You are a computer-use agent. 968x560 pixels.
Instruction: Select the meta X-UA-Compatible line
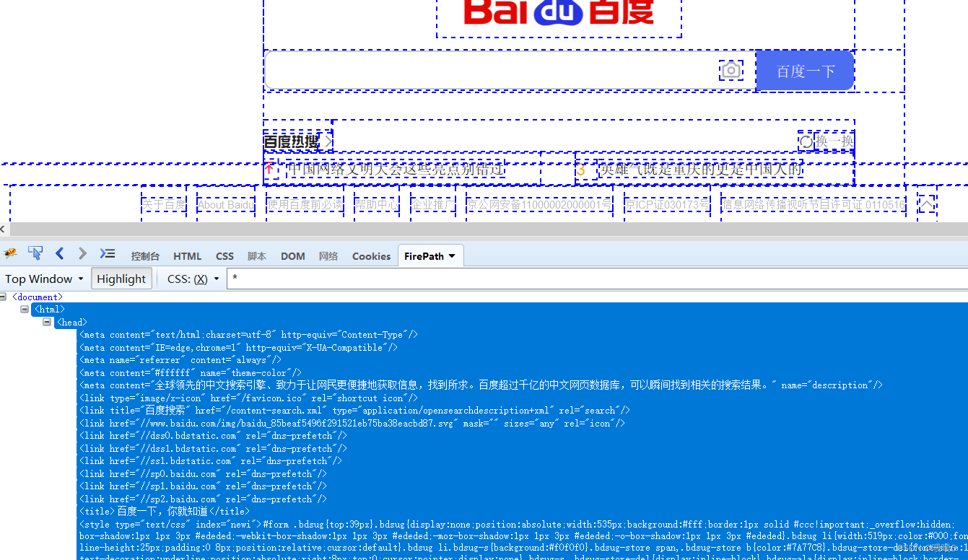pyautogui.click(x=238, y=347)
